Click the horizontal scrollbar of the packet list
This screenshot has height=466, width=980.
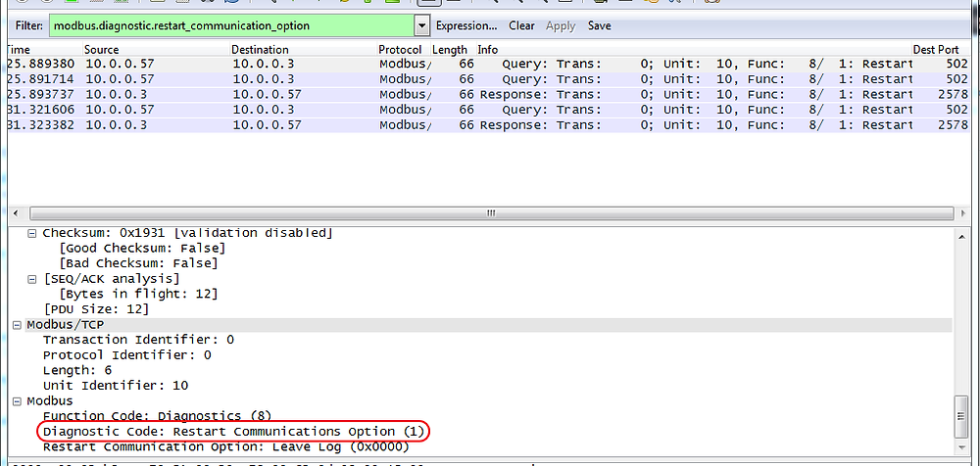point(491,213)
